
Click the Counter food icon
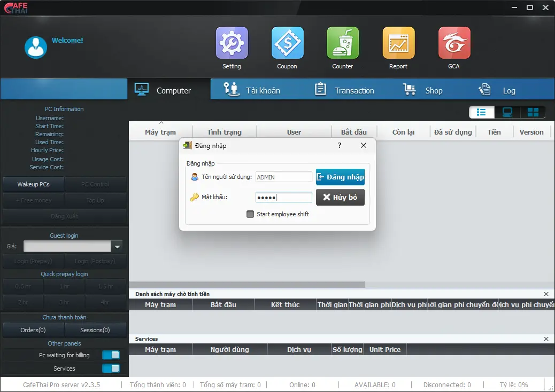pos(343,43)
